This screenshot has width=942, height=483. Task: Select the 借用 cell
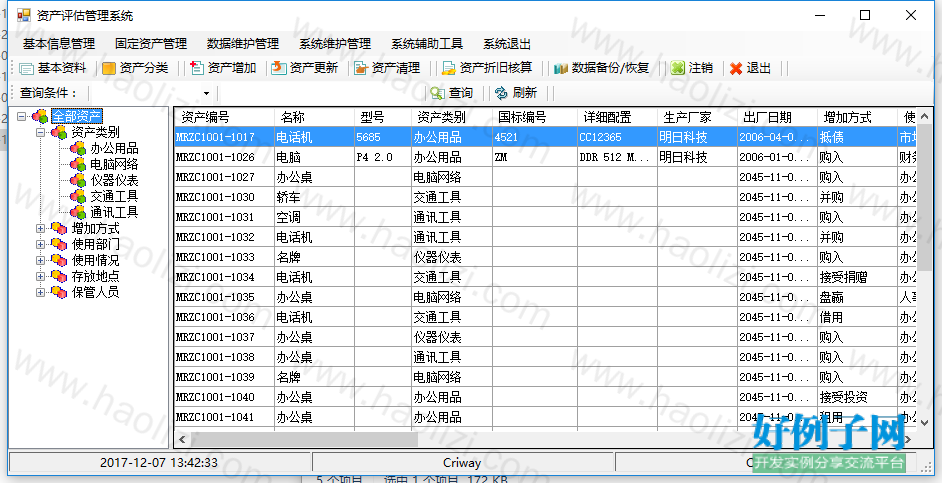[857, 317]
